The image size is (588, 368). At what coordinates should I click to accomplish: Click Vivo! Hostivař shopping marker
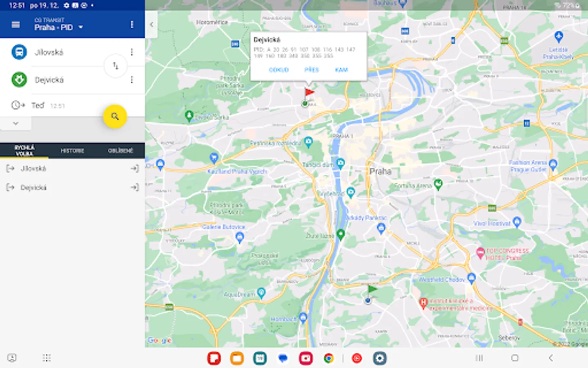click(517, 222)
